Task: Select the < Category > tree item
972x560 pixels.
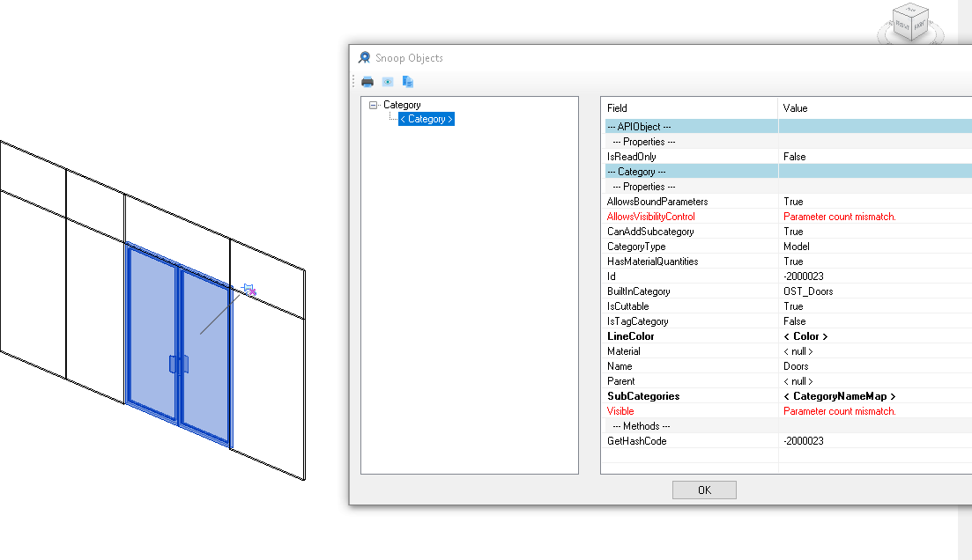Action: [427, 119]
